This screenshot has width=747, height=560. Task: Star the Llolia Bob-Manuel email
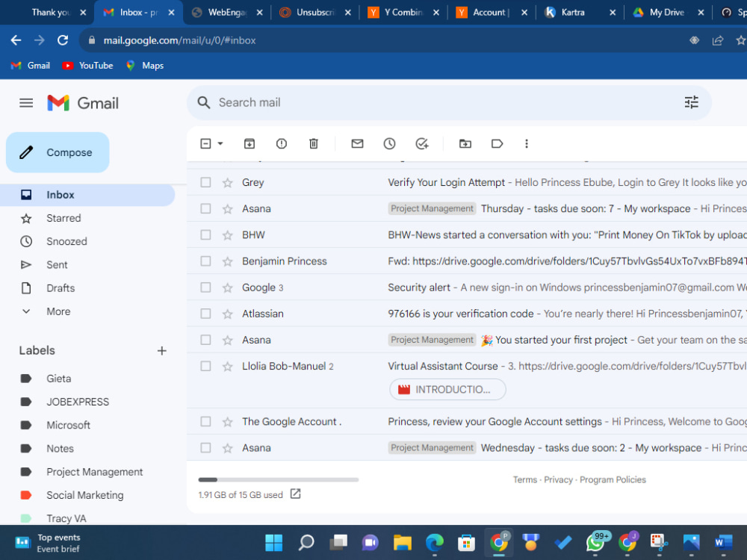coord(228,367)
